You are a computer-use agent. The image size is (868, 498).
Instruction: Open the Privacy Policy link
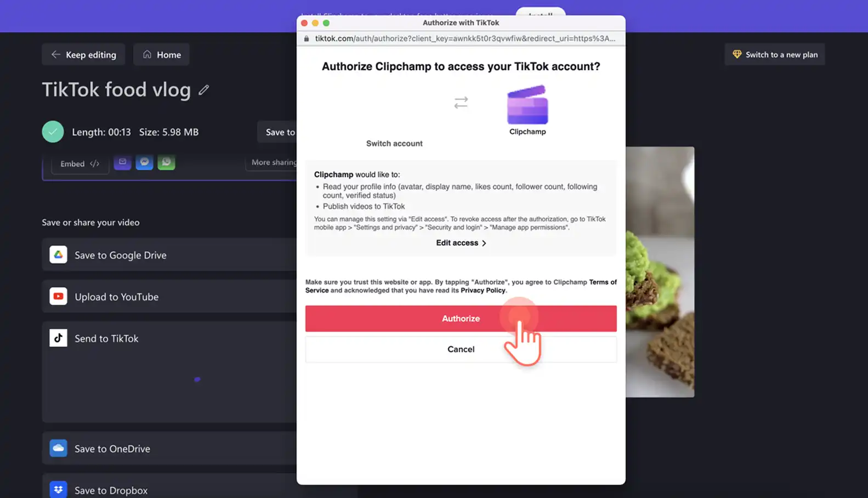(x=483, y=290)
